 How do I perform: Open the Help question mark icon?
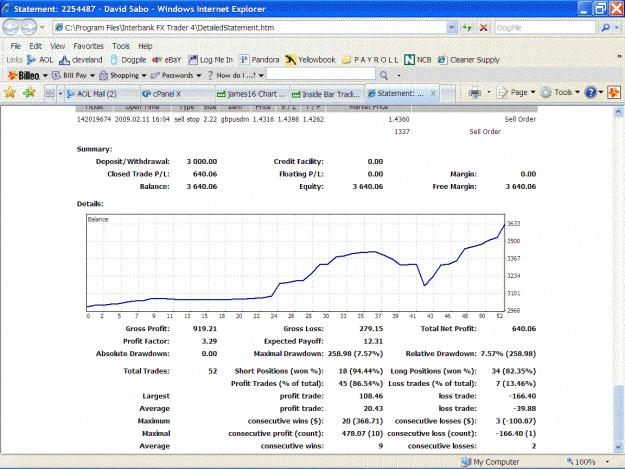590,93
